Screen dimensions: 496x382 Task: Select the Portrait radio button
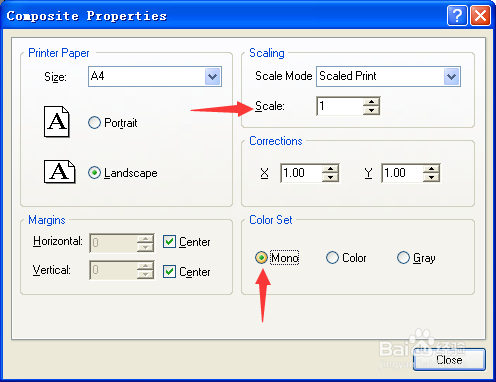[94, 123]
